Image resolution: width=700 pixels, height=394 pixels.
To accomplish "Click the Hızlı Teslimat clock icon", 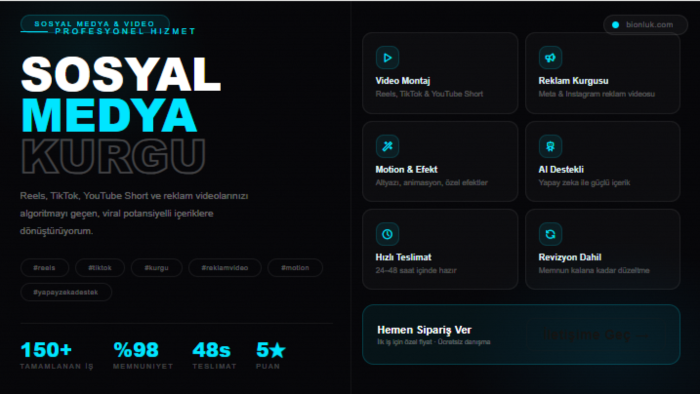I will [x=387, y=234].
